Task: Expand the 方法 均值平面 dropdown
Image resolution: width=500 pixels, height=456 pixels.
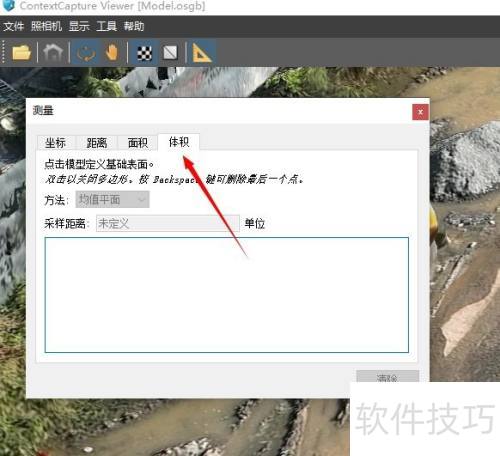Action: tap(112, 199)
